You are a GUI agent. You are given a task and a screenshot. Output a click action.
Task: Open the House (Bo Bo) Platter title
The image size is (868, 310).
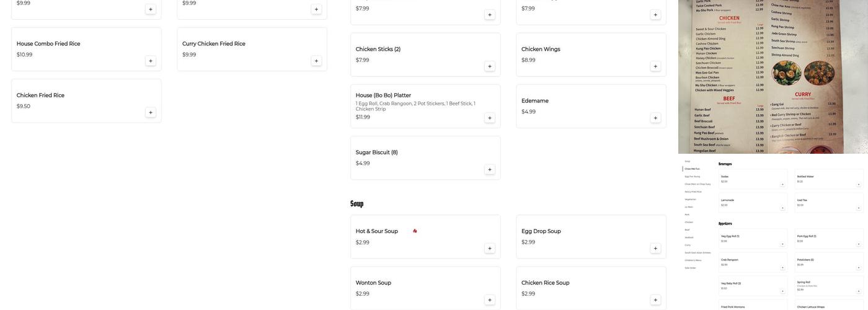coord(383,95)
